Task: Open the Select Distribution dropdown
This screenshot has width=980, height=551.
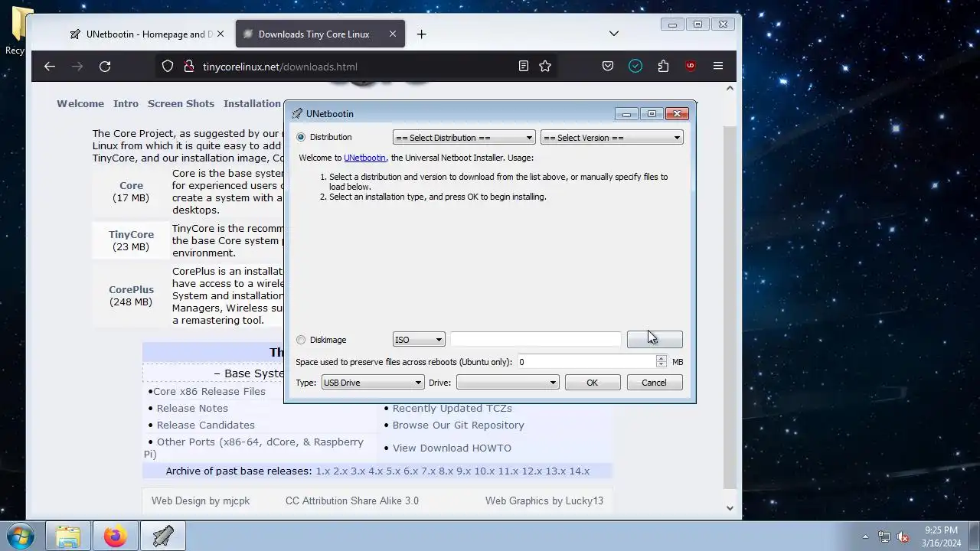Action: point(464,138)
